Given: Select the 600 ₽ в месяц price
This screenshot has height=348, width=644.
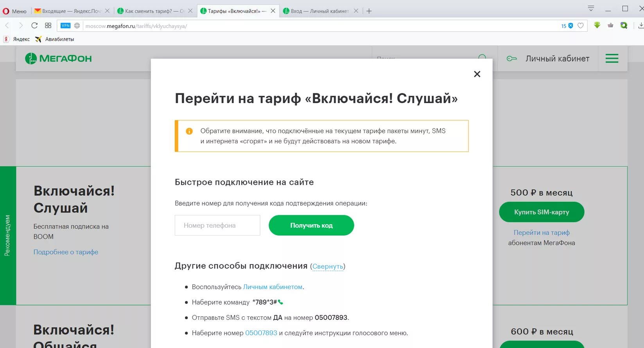Looking at the screenshot, I should [542, 332].
